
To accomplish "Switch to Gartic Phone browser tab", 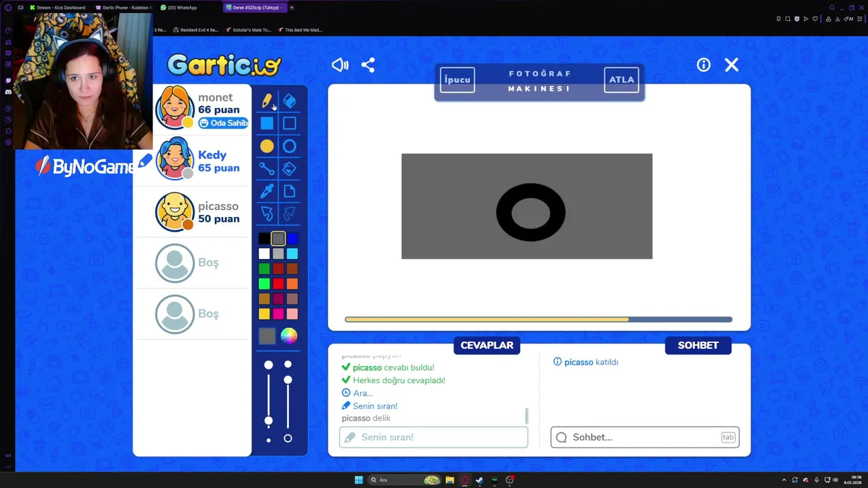I will (124, 7).
